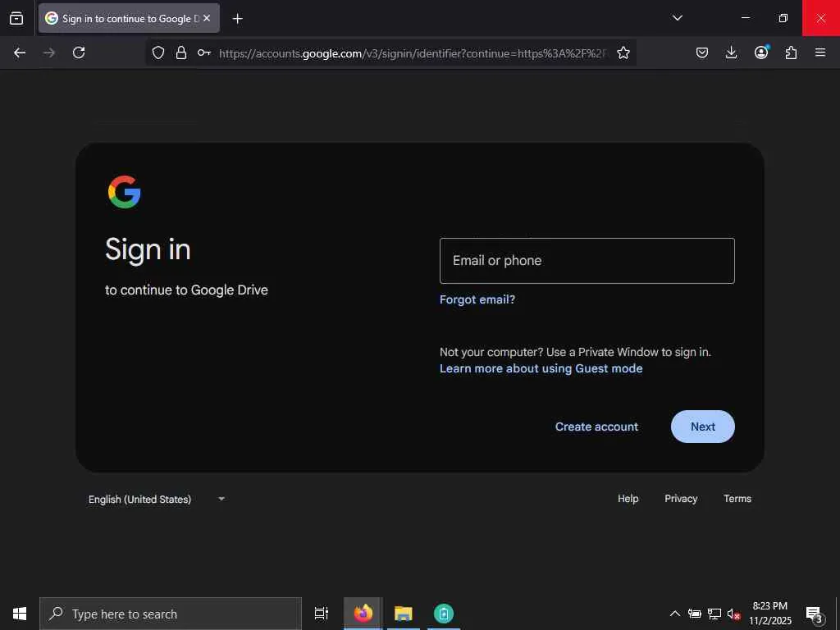Viewport: 840px width, 630px height.
Task: Open a new tab with plus button
Action: [238, 19]
